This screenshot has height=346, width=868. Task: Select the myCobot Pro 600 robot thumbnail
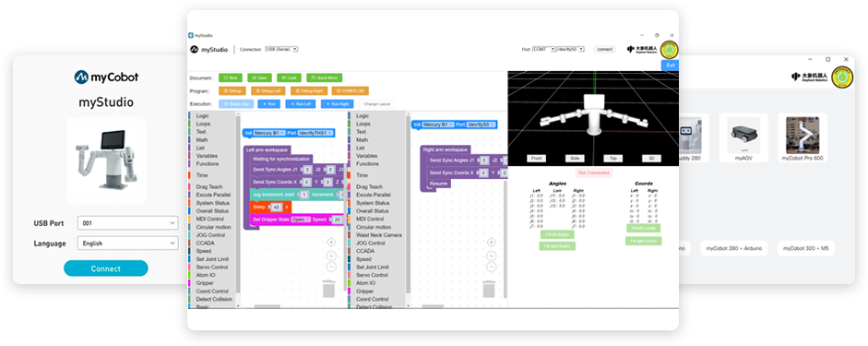803,137
